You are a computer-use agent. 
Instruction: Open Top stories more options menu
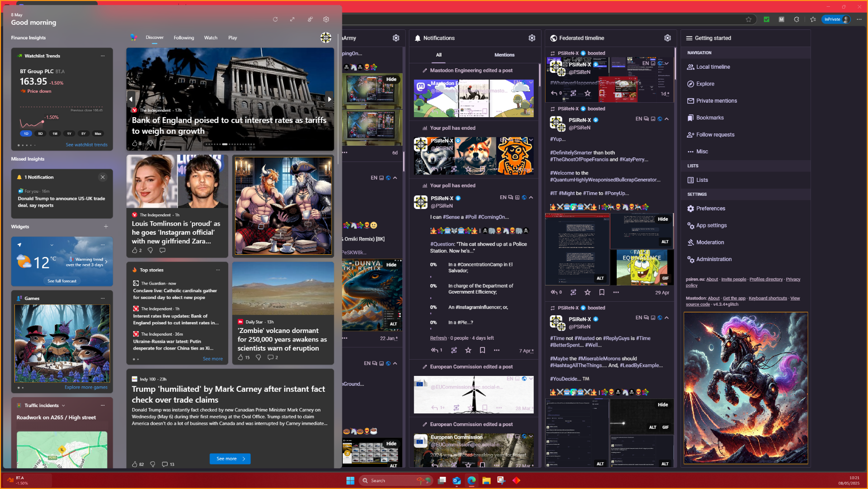218,270
